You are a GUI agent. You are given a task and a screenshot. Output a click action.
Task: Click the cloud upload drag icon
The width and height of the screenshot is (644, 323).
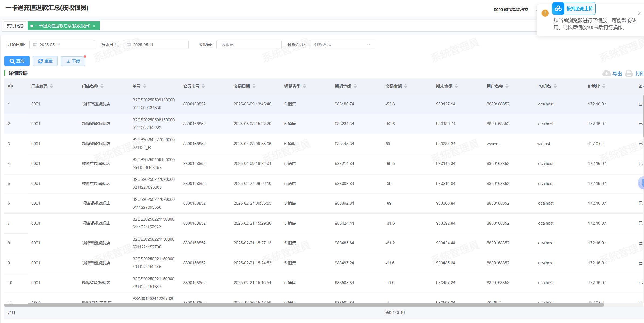tap(558, 9)
